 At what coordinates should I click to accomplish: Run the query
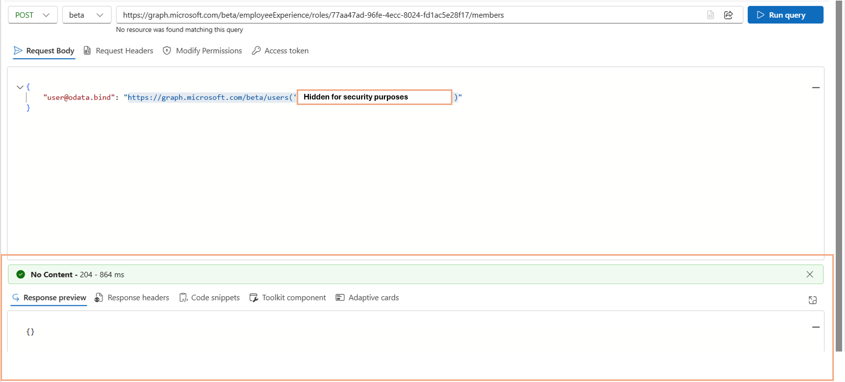pyautogui.click(x=785, y=15)
